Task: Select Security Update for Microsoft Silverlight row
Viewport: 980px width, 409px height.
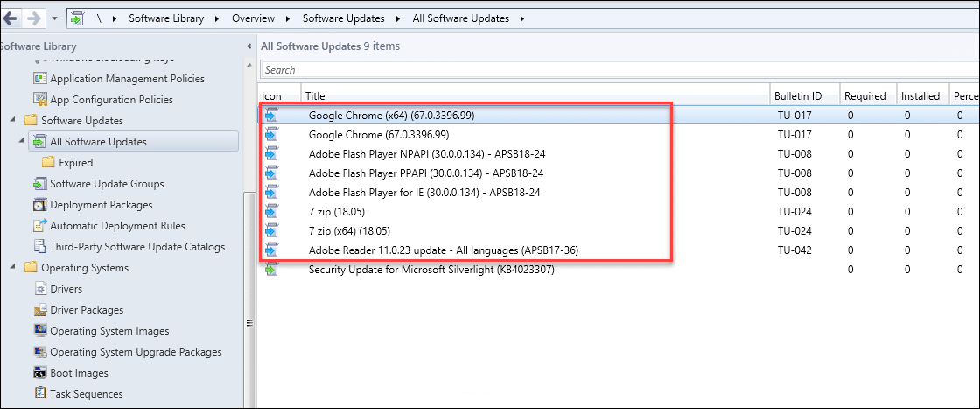Action: tap(619, 270)
